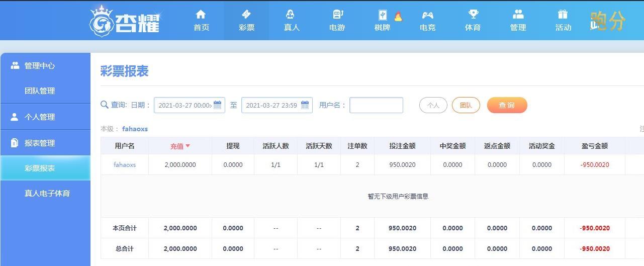Focus the 用户名 input field

376,105
